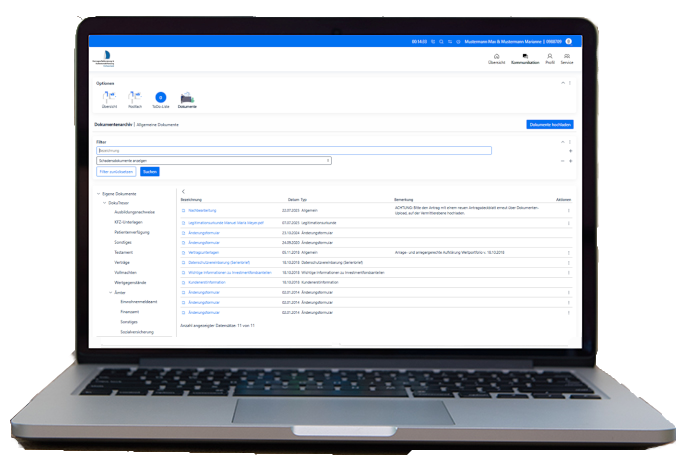Screen dimensions: 687x460
Task: Open the Profil person icon
Action: 549,57
